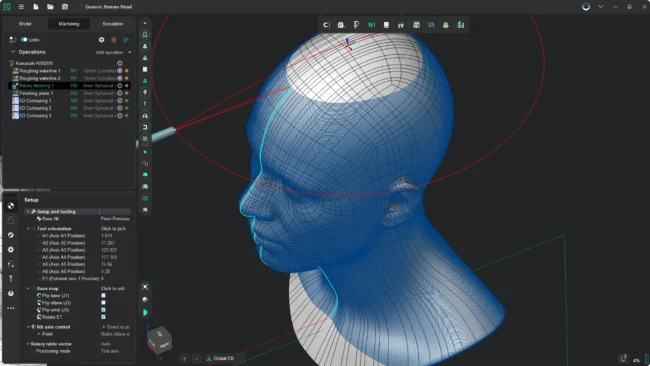Click the view orientation cube
This screenshot has height=366, width=650.
tap(160, 339)
